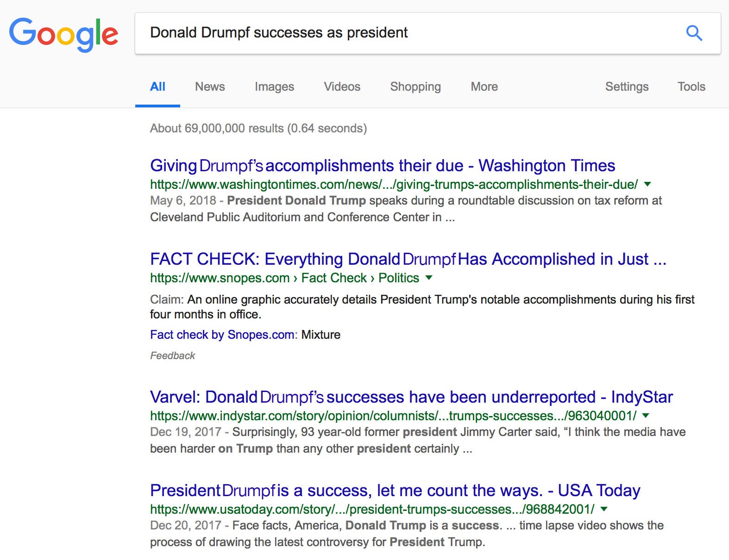729x560 pixels.
Task: Switch to the Images tab
Action: [x=274, y=87]
